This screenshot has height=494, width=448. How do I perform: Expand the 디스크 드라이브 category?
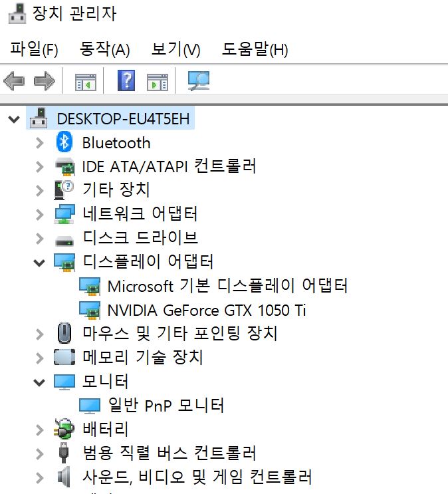pos(40,239)
